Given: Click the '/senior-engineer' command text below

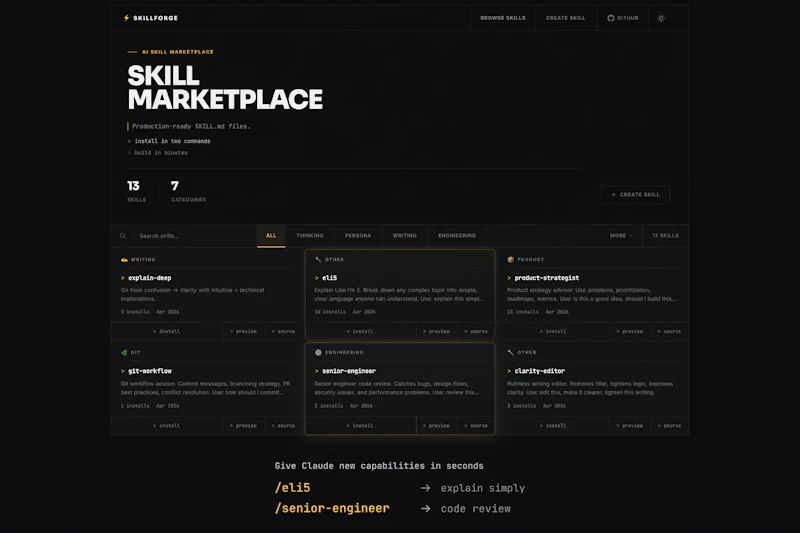Looking at the screenshot, I should click(332, 509).
